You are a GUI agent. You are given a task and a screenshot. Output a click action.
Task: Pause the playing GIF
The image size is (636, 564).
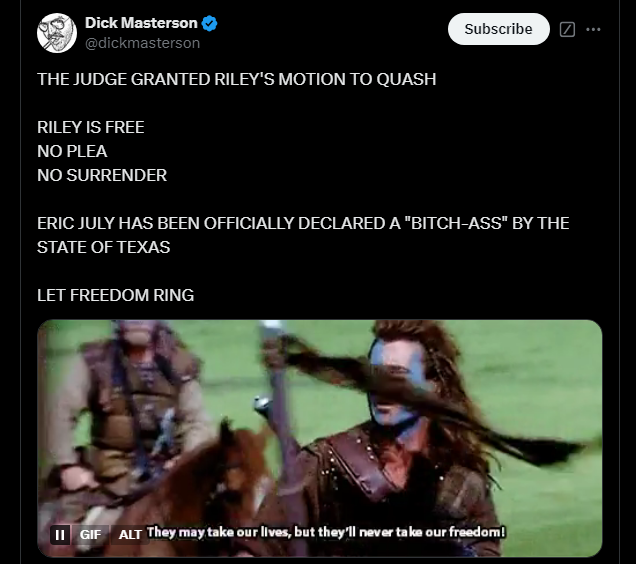tap(60, 534)
